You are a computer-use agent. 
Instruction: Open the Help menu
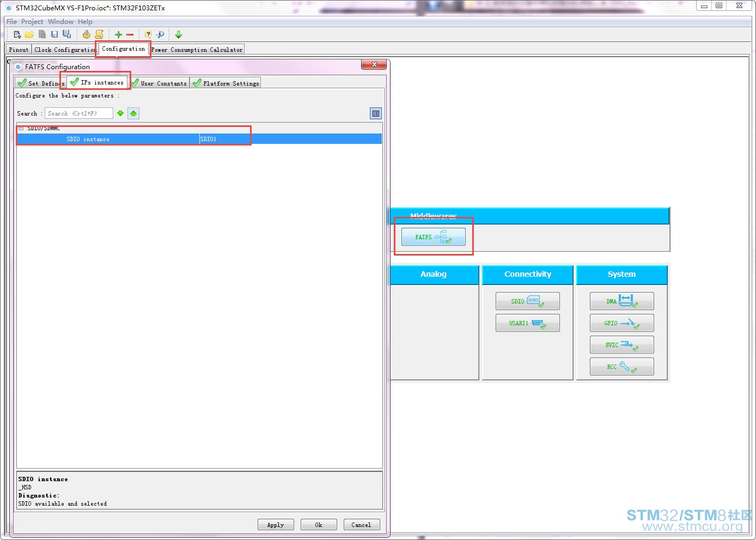85,22
